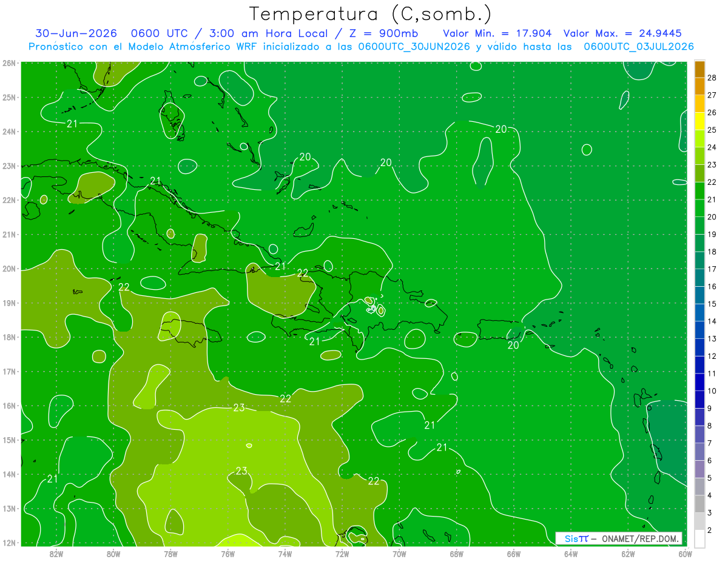The image size is (728, 562).
Task: Click the color scale value 3
Action: pyautogui.click(x=710, y=512)
